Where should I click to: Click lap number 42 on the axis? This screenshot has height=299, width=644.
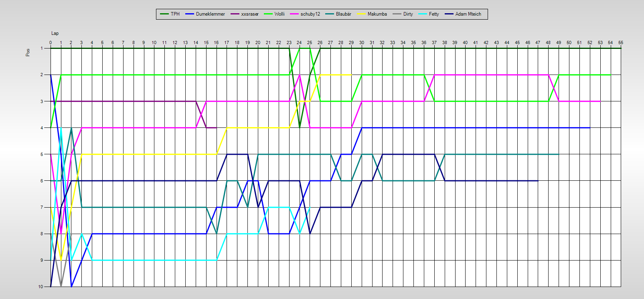pos(486,42)
